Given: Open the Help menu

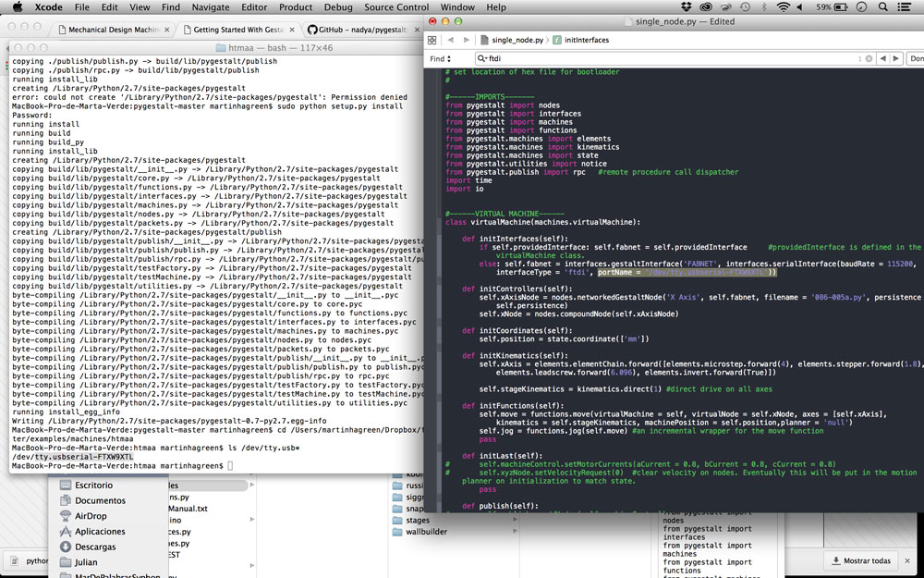Looking at the screenshot, I should coord(495,7).
